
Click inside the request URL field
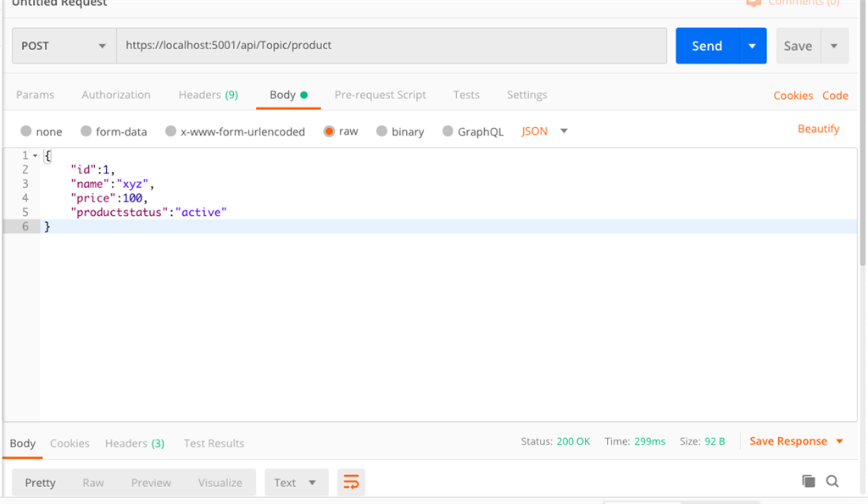tap(339, 46)
